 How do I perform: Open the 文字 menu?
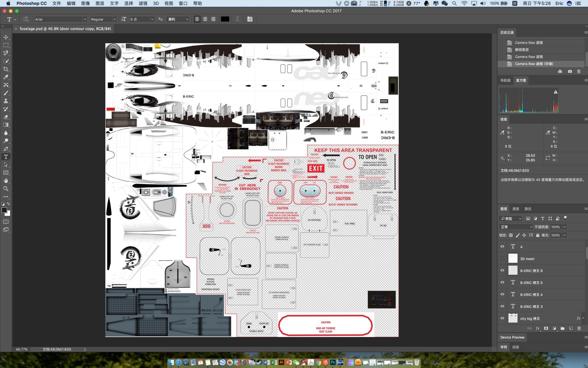(x=114, y=3)
